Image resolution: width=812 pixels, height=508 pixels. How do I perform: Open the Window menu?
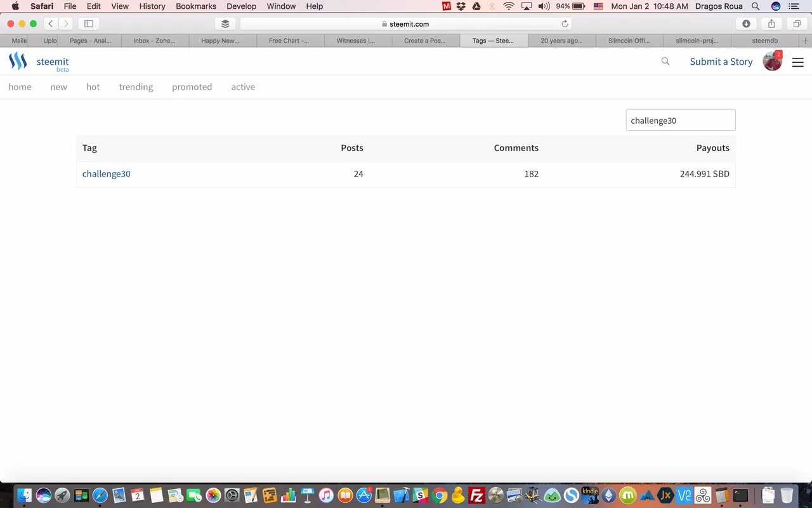click(x=281, y=6)
